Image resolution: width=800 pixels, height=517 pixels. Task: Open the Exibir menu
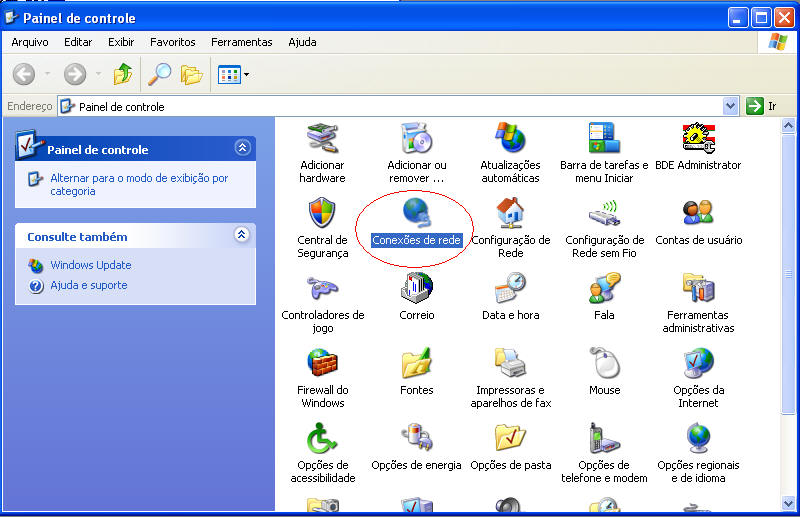tap(121, 42)
